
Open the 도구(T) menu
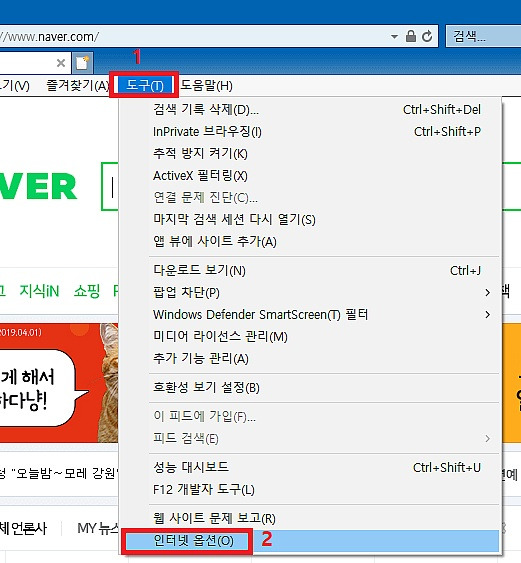click(x=145, y=85)
